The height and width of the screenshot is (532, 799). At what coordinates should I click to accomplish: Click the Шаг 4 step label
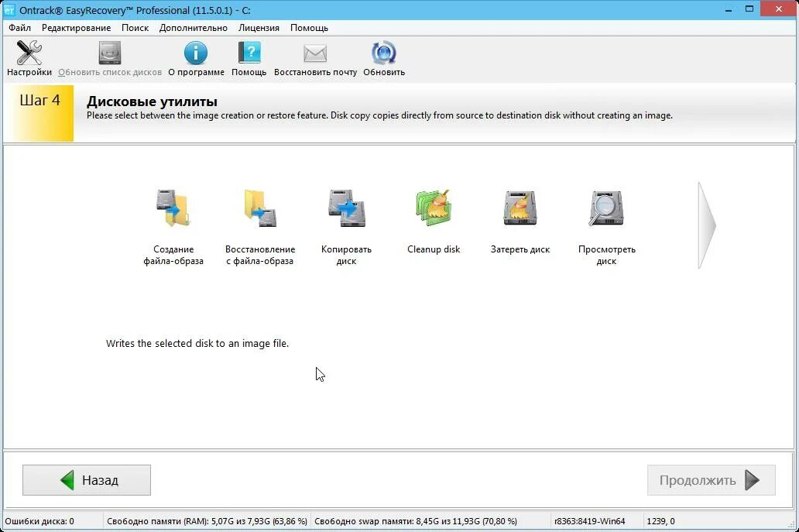39,101
